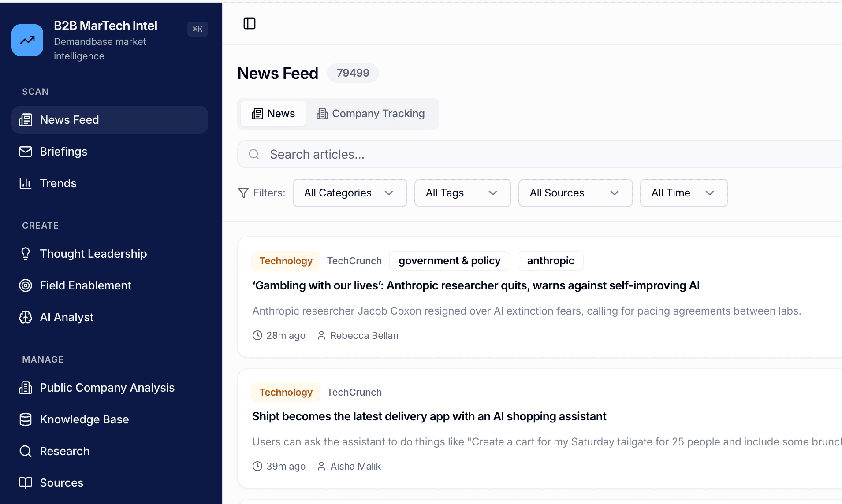The height and width of the screenshot is (504, 842).
Task: Toggle the sidebar panel icon
Action: [x=250, y=23]
